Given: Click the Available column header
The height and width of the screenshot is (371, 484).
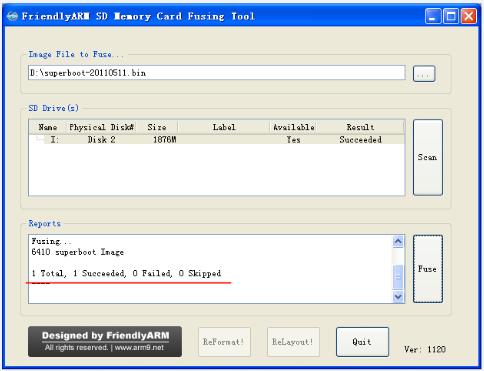Looking at the screenshot, I should tap(294, 127).
